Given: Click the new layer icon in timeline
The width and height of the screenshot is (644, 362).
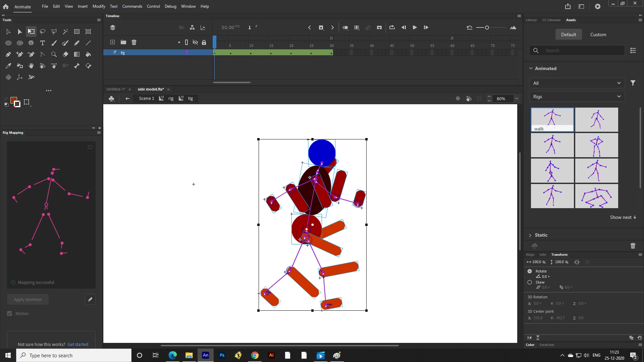Looking at the screenshot, I should point(113,42).
